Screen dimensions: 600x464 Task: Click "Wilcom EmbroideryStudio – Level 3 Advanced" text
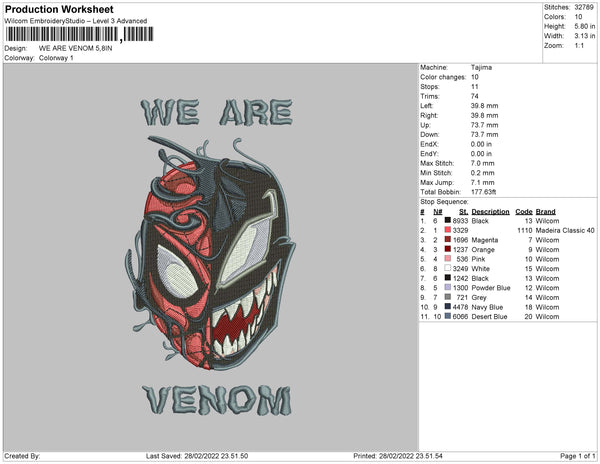[76, 21]
